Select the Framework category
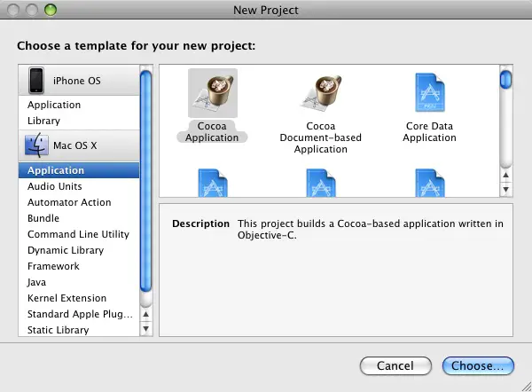 pos(53,266)
